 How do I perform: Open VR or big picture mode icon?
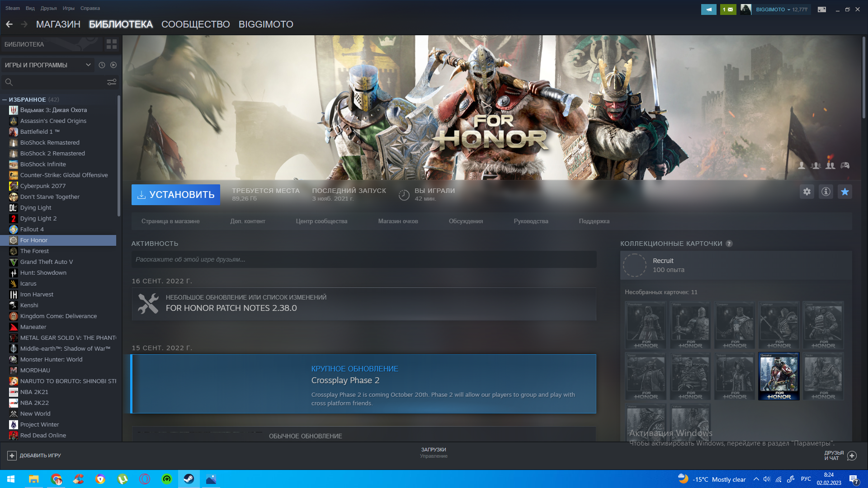click(822, 9)
